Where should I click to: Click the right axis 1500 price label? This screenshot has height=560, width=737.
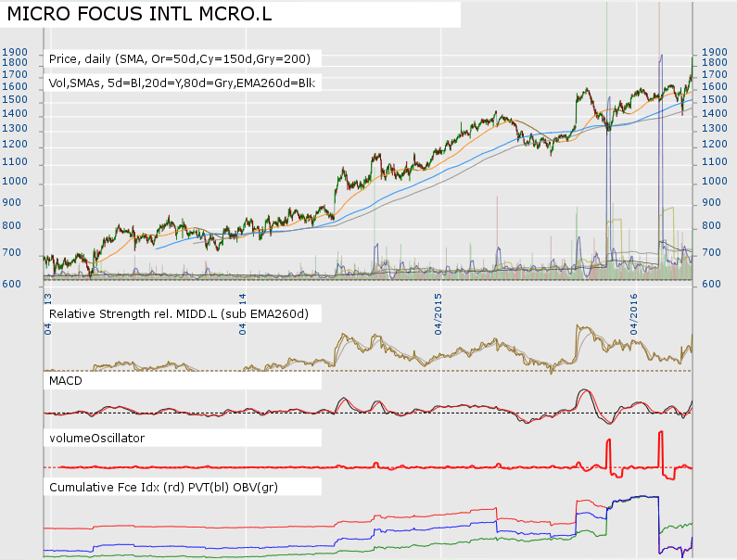point(715,100)
